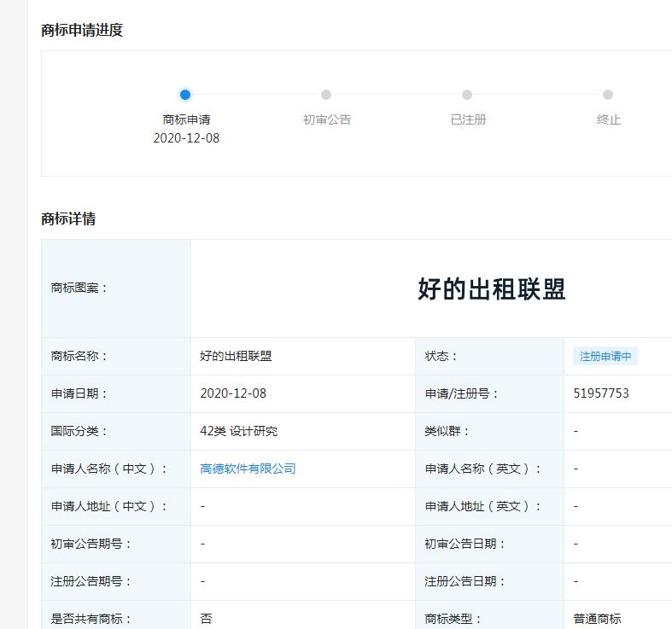Click the 好的出租联盟 trademark image
Viewport: 672px width, 629px height.
tap(492, 288)
